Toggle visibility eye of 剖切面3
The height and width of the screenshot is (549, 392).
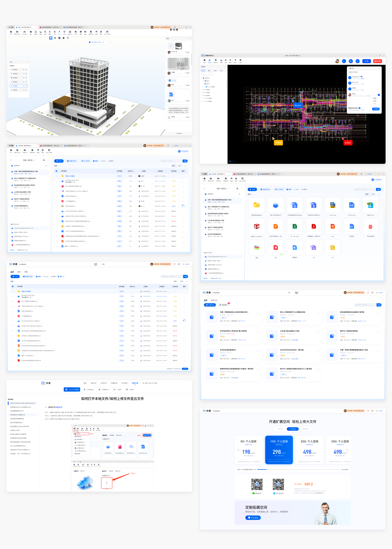pyautogui.click(x=11, y=78)
